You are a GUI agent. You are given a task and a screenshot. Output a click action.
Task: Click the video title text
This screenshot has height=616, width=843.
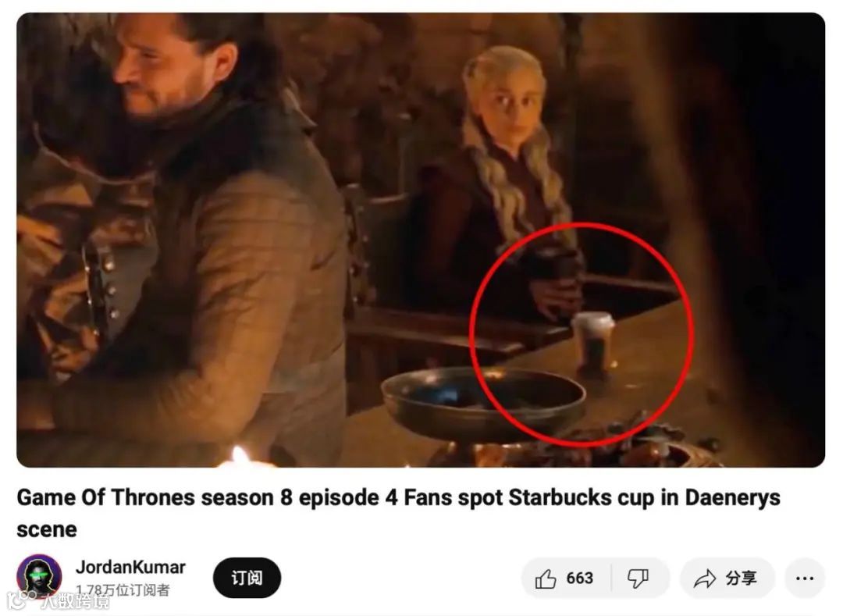[x=398, y=514]
